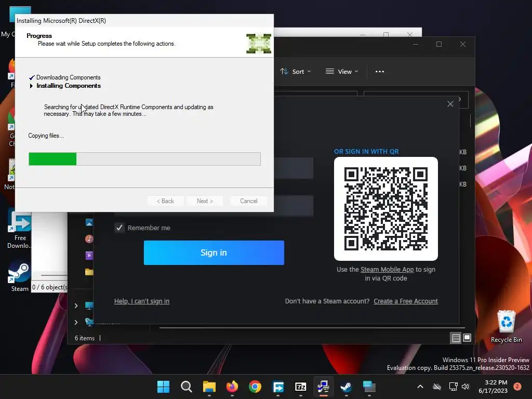
Task: Open the Music folder in Explorer sidebar
Action: [89, 239]
